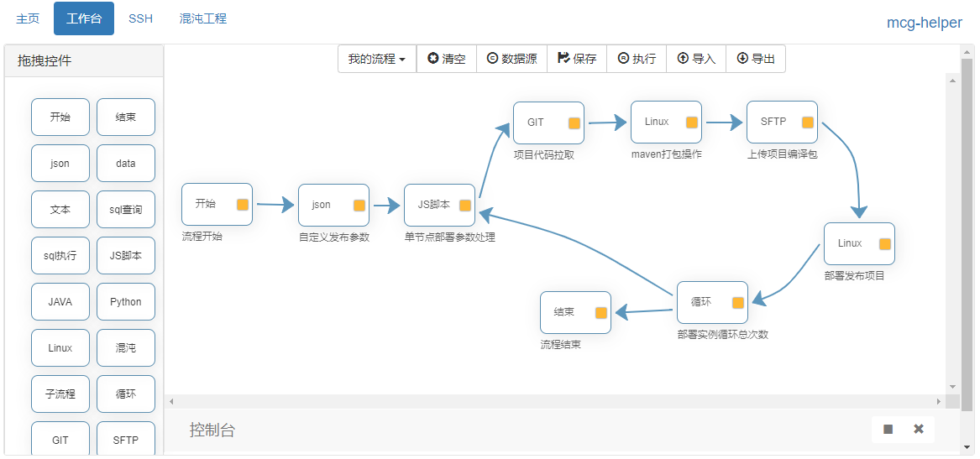Close the console with X icon
The image size is (980, 459).
pos(919,429)
